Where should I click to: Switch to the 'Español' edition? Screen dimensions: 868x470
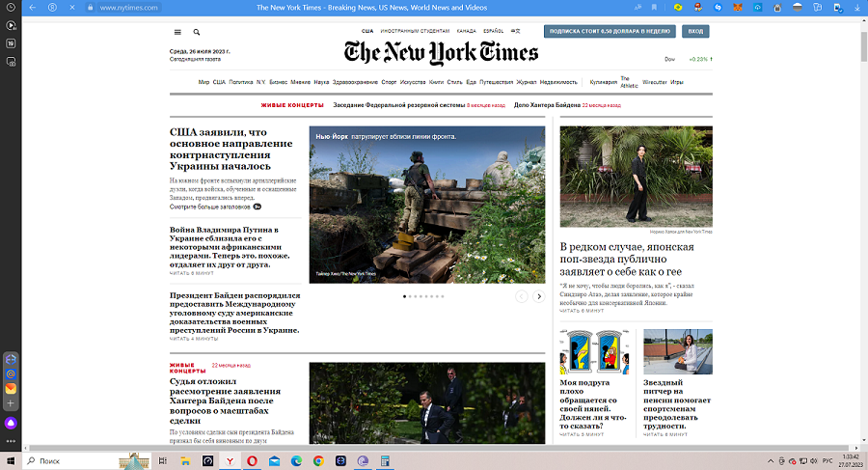(x=493, y=31)
